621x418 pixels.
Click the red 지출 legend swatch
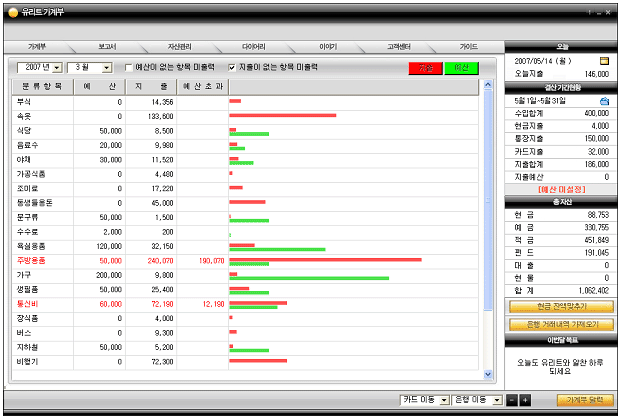click(426, 68)
